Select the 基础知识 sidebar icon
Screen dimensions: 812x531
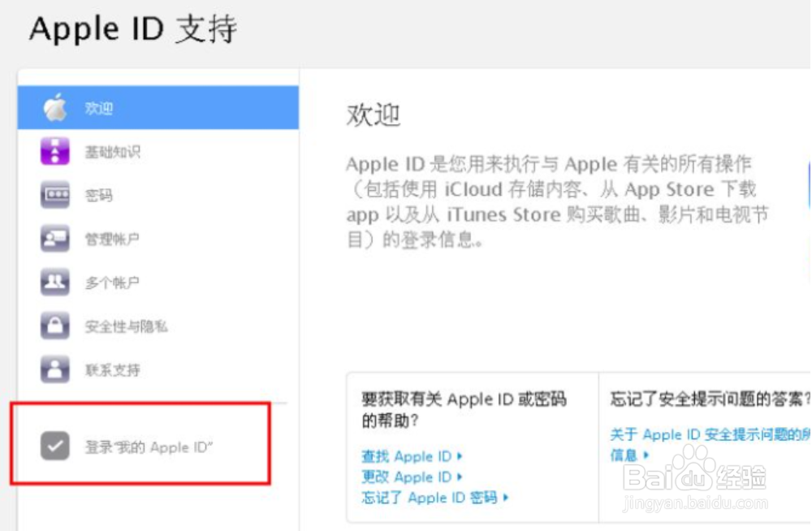[54, 151]
